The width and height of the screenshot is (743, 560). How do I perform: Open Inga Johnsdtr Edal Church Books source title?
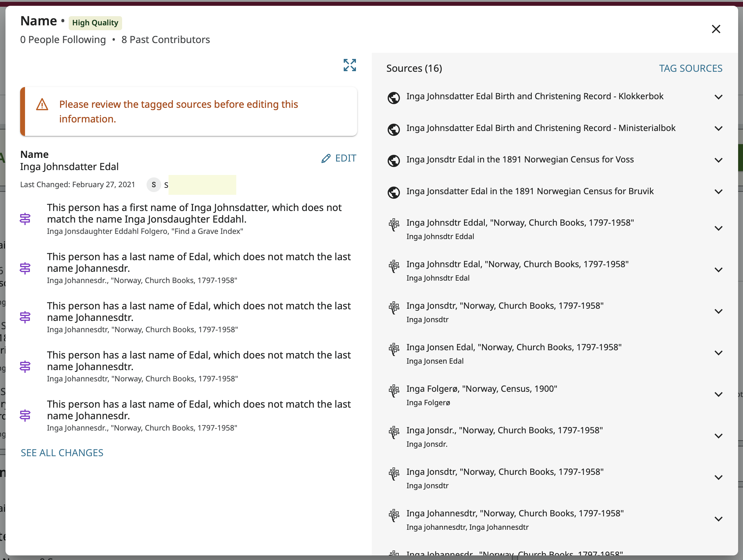click(517, 264)
